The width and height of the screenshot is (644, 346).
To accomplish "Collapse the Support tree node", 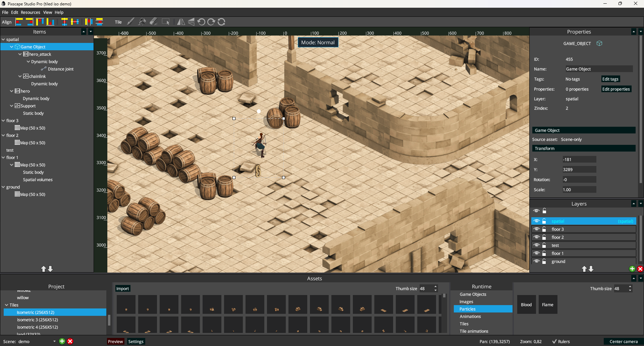I will point(12,106).
